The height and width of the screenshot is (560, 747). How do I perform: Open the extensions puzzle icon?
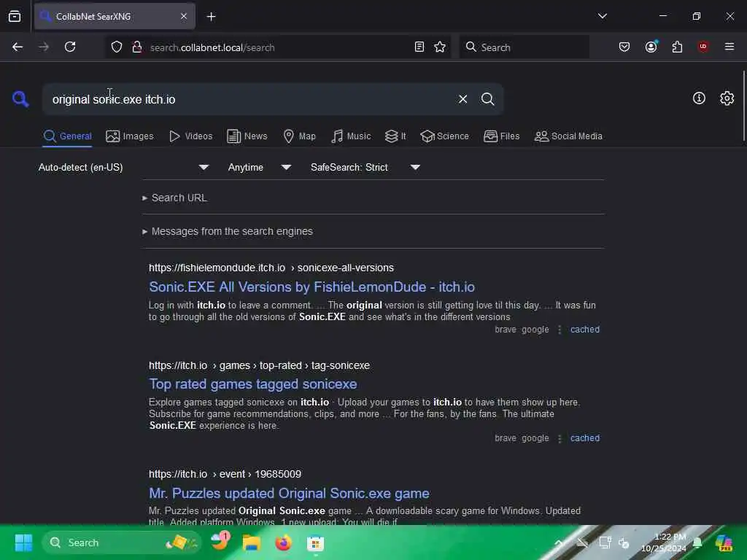[677, 47]
